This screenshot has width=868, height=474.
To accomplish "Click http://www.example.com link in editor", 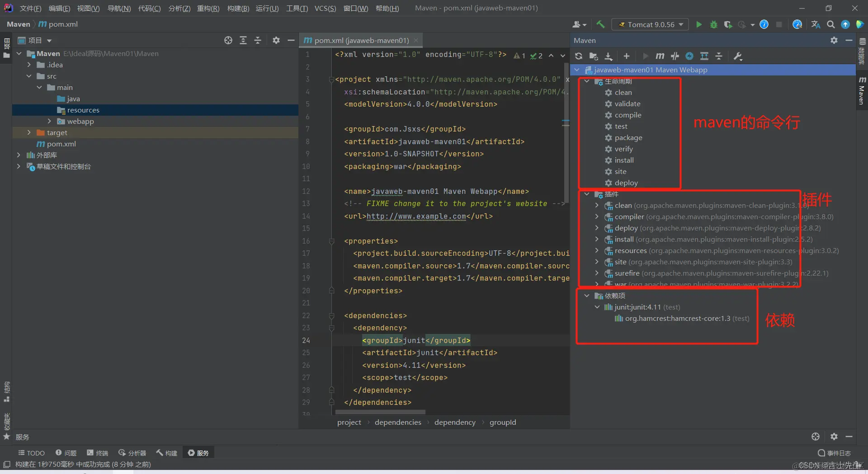I will (416, 216).
